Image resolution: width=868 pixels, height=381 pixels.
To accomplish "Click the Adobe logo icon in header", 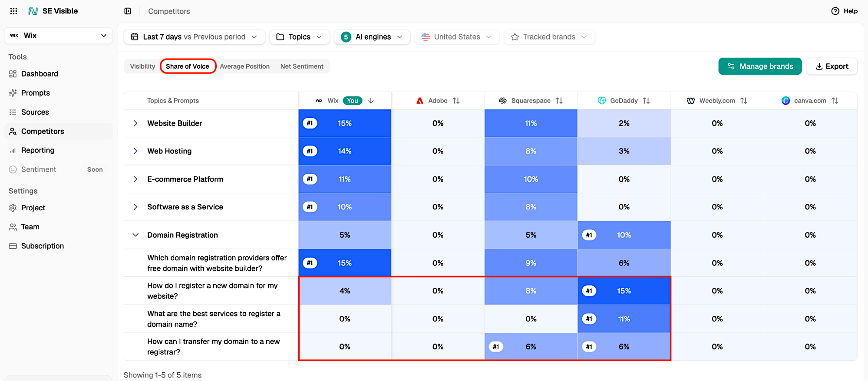I will (420, 101).
